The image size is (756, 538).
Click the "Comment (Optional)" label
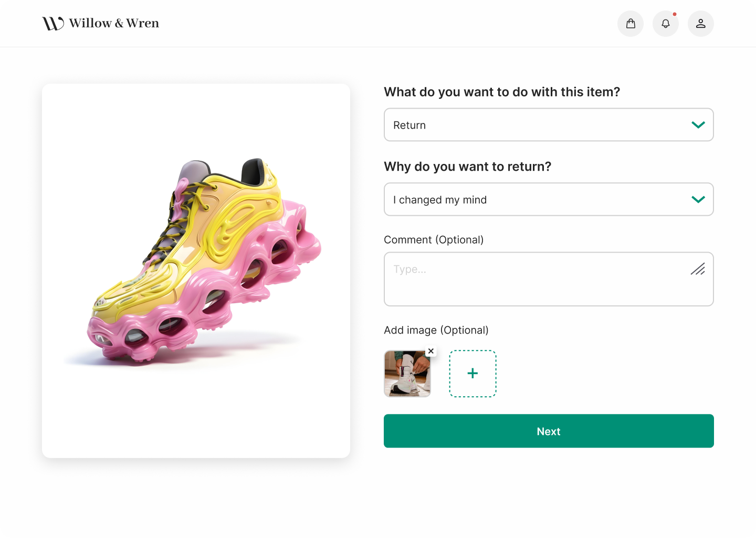(x=434, y=240)
